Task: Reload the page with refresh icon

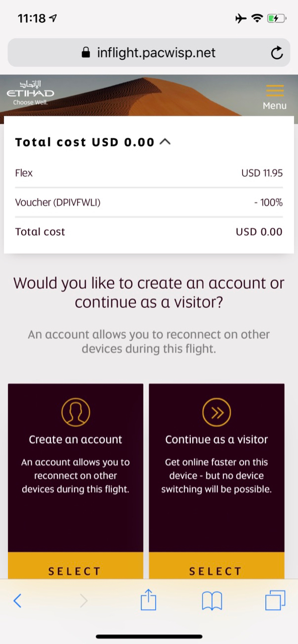Action: point(277,53)
